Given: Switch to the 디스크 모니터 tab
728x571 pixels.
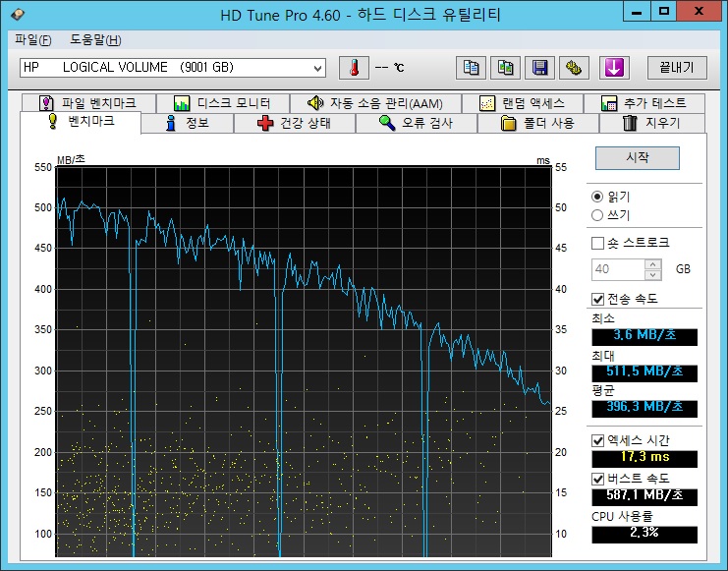Looking at the screenshot, I should point(222,102).
